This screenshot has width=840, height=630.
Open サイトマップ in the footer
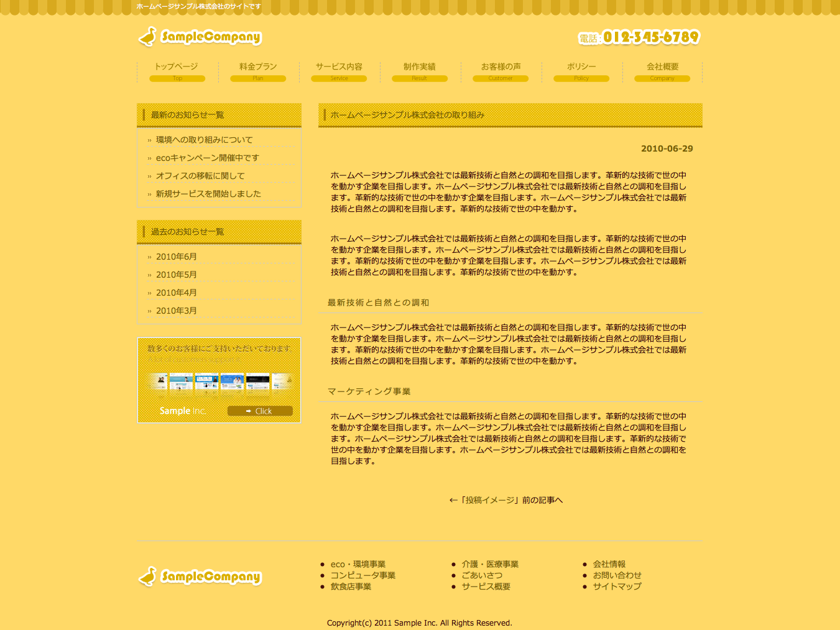(617, 587)
